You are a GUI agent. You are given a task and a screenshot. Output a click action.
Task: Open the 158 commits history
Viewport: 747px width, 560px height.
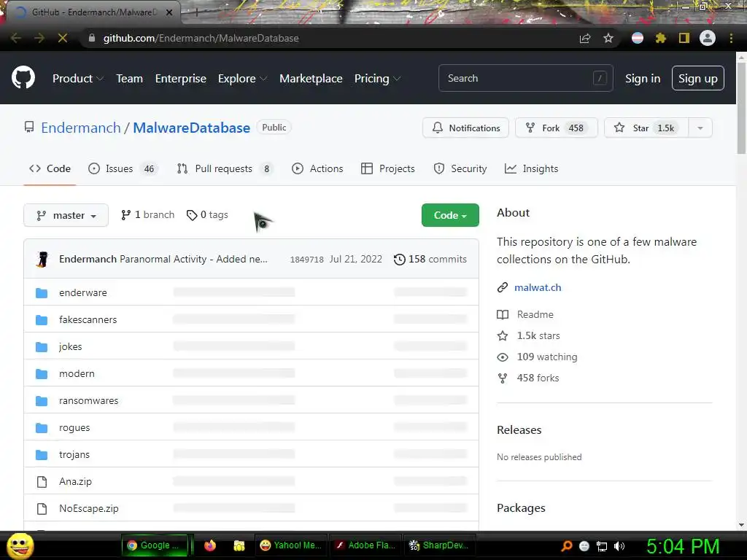(430, 259)
